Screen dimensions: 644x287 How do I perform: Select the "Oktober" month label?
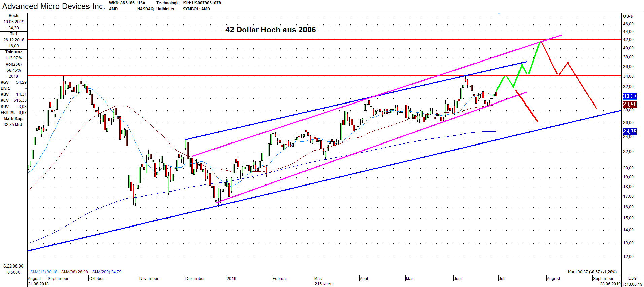tap(97, 279)
